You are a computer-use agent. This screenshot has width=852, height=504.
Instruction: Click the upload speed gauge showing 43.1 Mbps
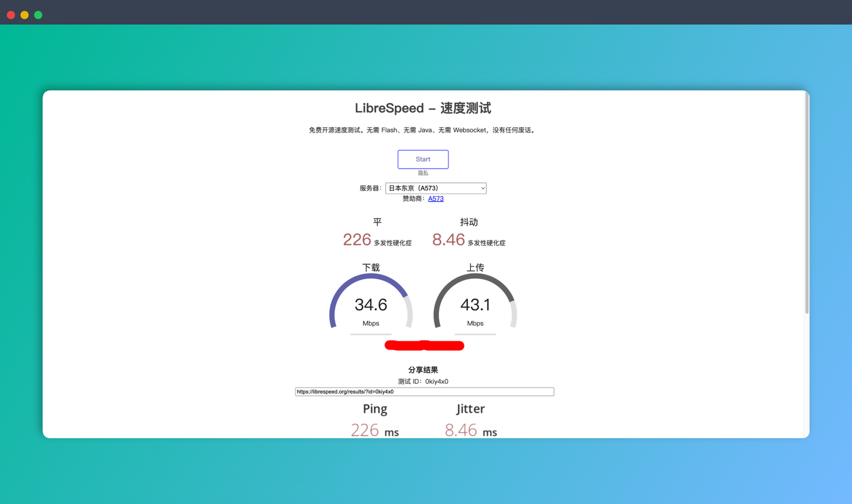click(475, 304)
